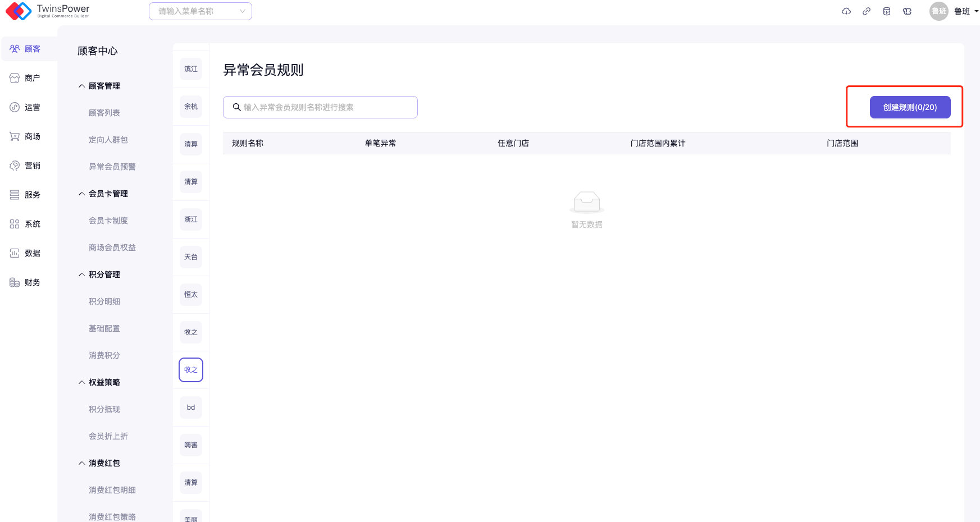
Task: Click the TwinsPower logo
Action: [x=48, y=11]
